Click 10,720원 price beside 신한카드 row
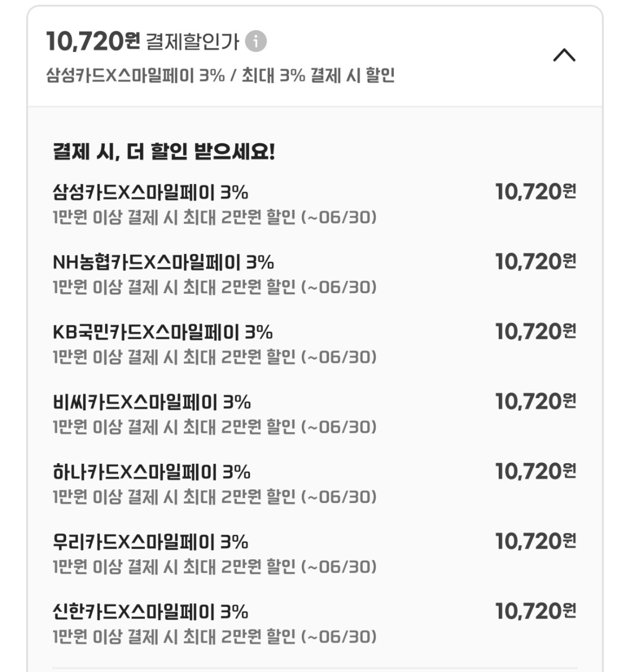 coord(535,611)
